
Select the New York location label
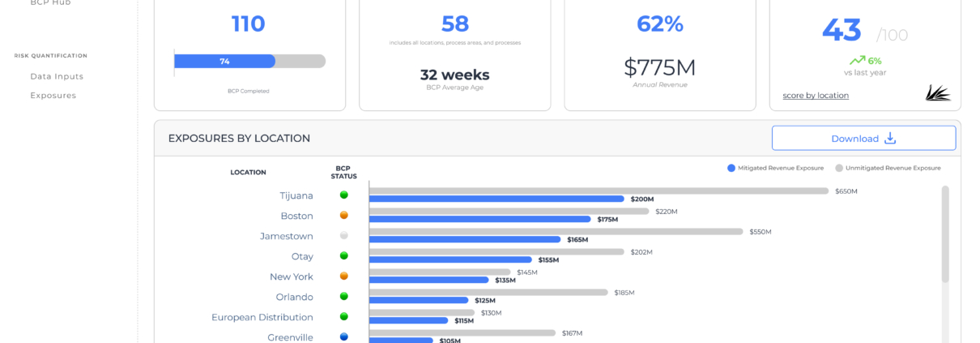pos(292,277)
